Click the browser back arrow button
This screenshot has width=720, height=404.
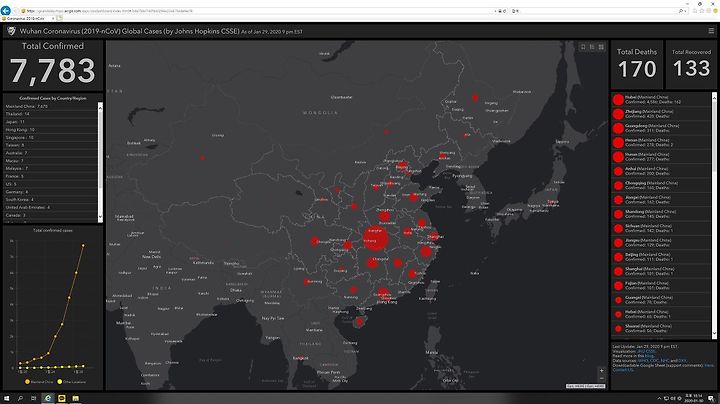[6, 11]
